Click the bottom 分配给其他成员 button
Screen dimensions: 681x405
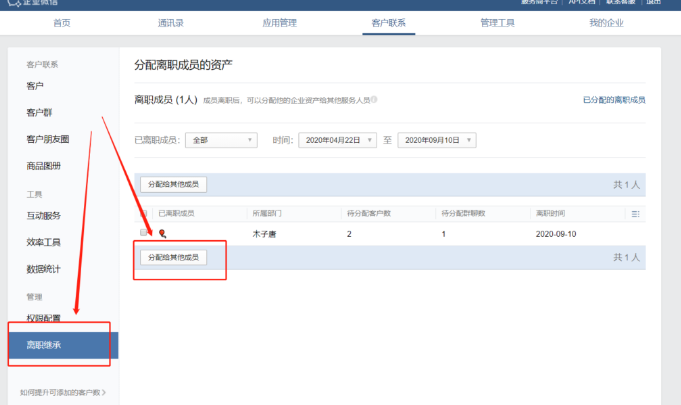[x=174, y=258]
